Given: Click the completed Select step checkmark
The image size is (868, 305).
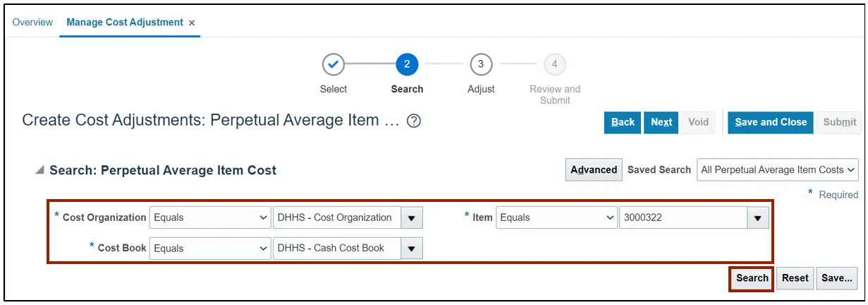Looking at the screenshot, I should (x=334, y=64).
